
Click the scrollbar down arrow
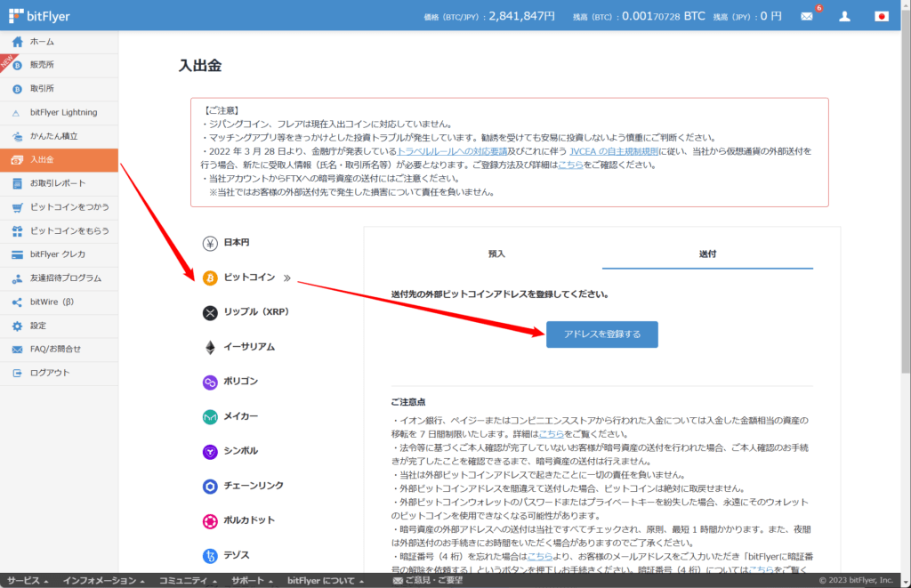[906, 582]
